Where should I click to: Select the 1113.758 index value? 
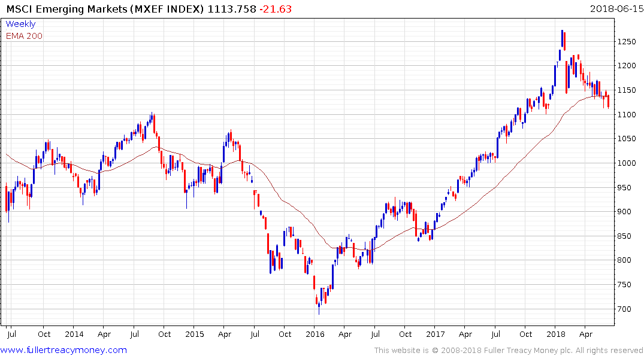[232, 9]
